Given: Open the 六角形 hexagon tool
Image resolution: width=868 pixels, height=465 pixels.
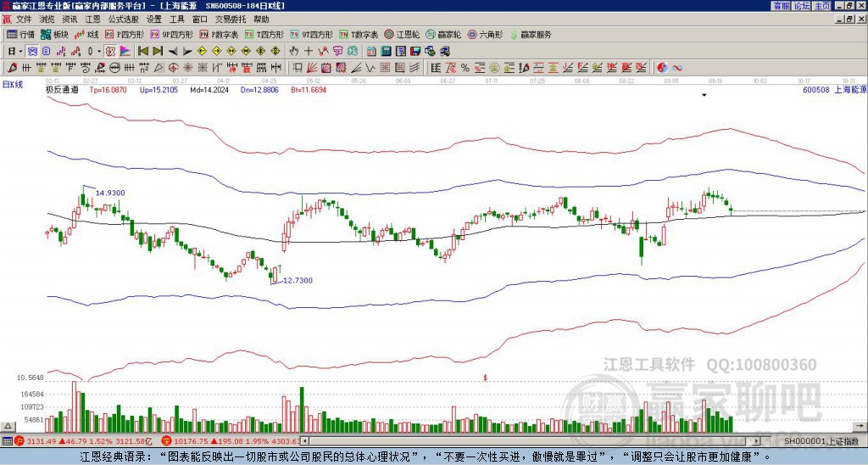Looking at the screenshot, I should click(486, 34).
